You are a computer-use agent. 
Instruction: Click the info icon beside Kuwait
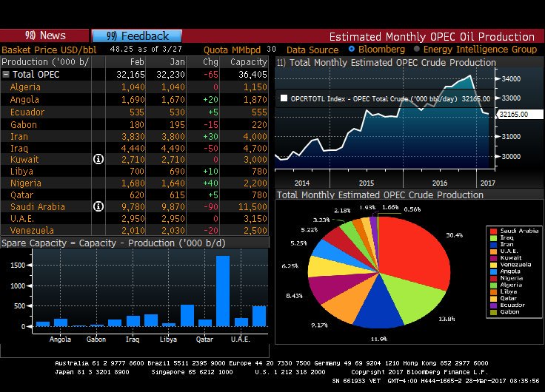(98, 159)
